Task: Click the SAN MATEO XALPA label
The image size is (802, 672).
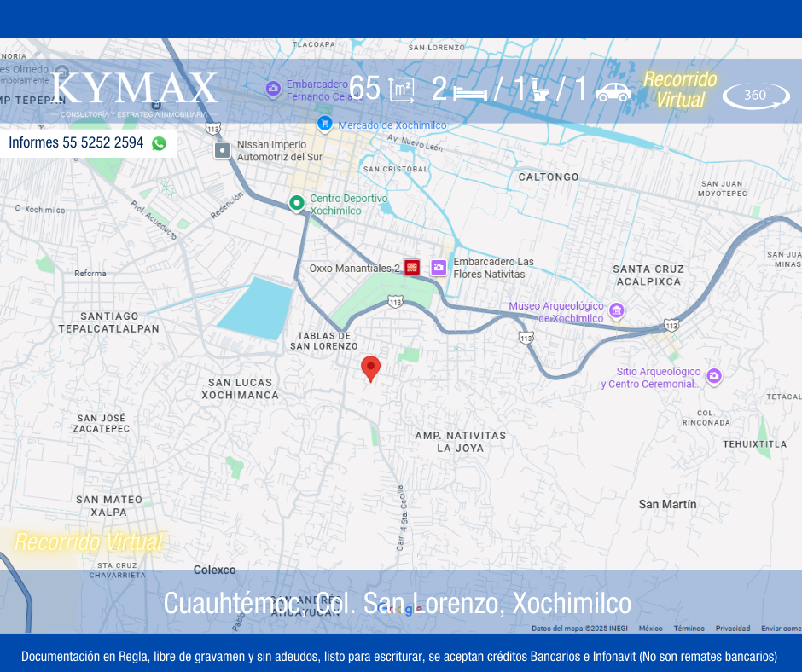Action: [x=109, y=506]
